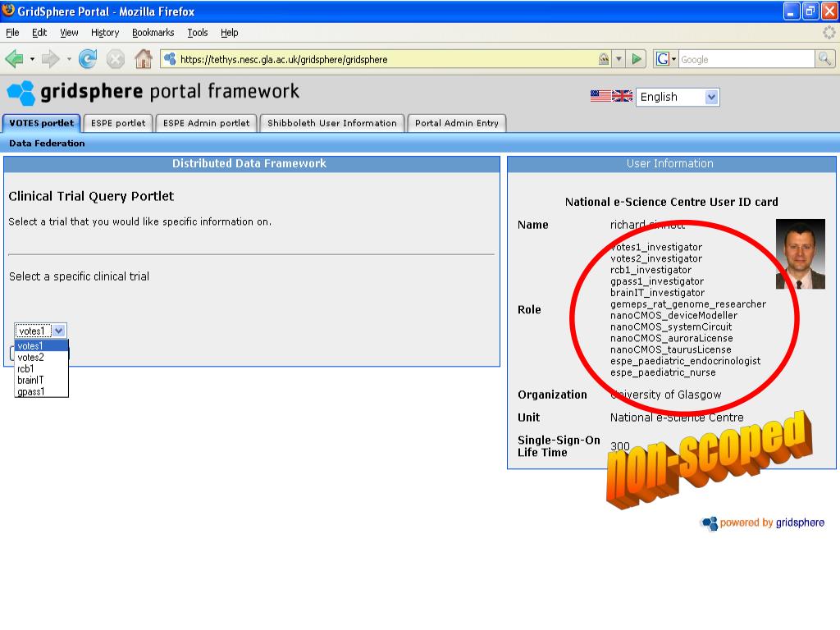This screenshot has height=630, width=840.
Task: Click the espe_paediatric_nurse role text
Action: coord(663,372)
